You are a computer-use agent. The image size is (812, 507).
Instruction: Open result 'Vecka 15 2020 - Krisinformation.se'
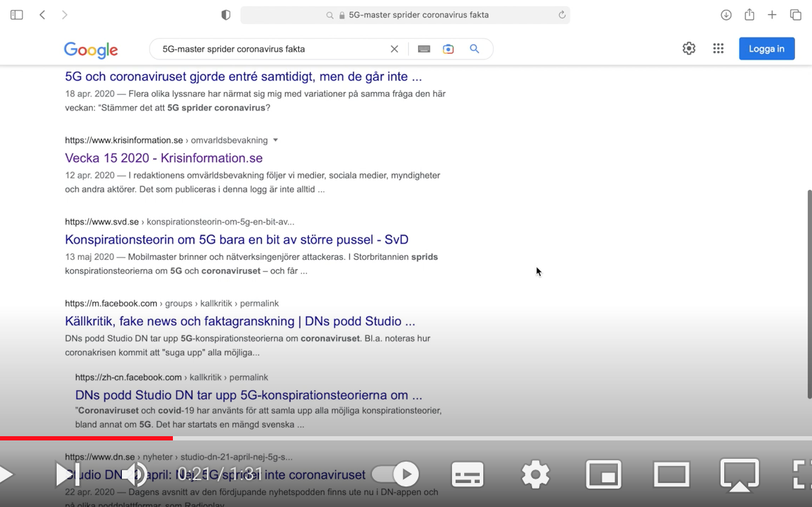click(x=164, y=158)
